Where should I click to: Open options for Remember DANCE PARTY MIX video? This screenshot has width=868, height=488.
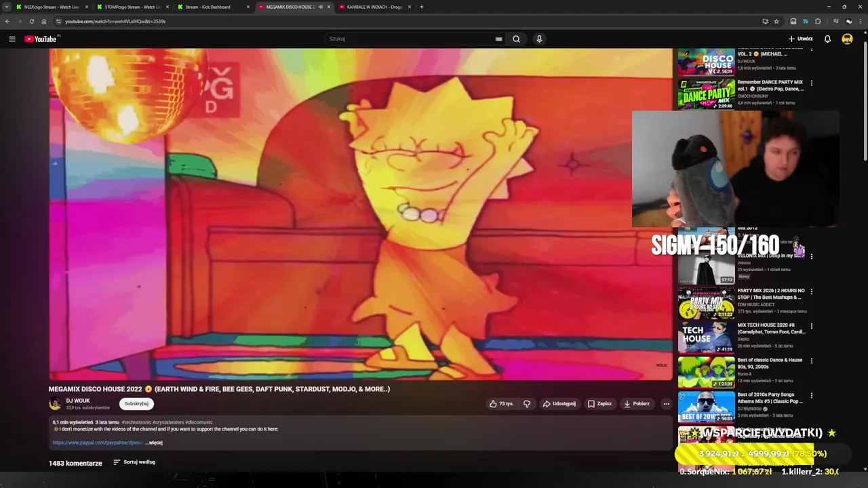(811, 83)
